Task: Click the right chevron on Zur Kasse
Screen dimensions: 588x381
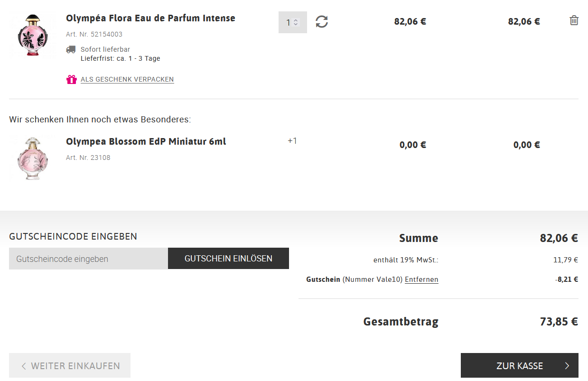Action: (x=567, y=366)
